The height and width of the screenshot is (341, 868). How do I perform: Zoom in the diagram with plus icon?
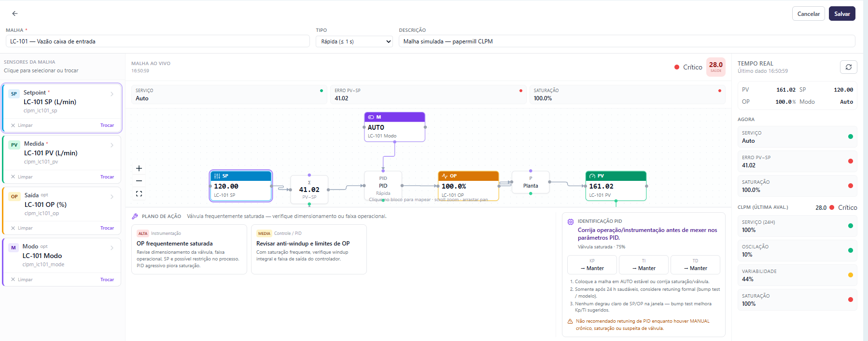click(x=139, y=168)
